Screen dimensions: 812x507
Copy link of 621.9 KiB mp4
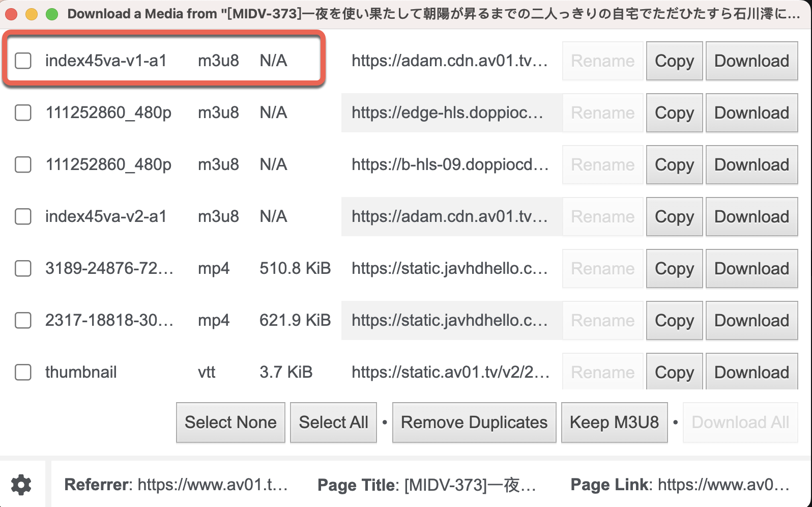point(674,321)
